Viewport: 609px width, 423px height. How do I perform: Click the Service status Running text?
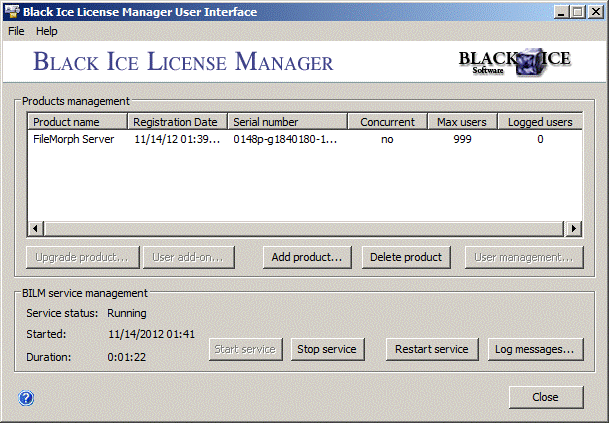(x=127, y=313)
